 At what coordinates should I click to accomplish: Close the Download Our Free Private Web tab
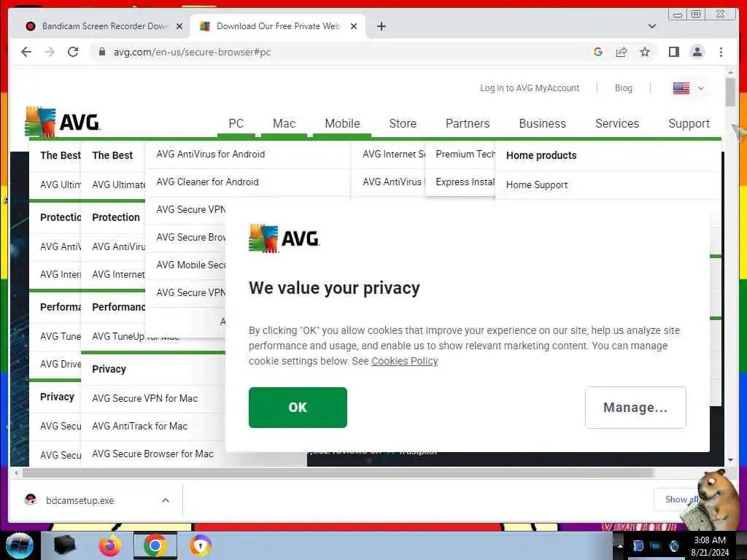(354, 26)
